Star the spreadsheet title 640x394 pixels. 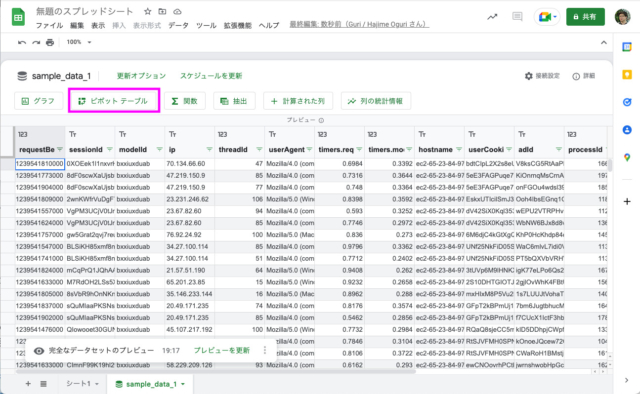[x=147, y=11]
